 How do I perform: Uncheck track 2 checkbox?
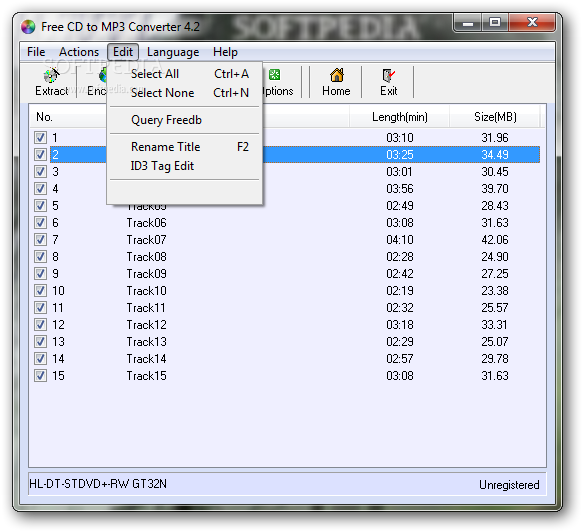tap(40, 154)
